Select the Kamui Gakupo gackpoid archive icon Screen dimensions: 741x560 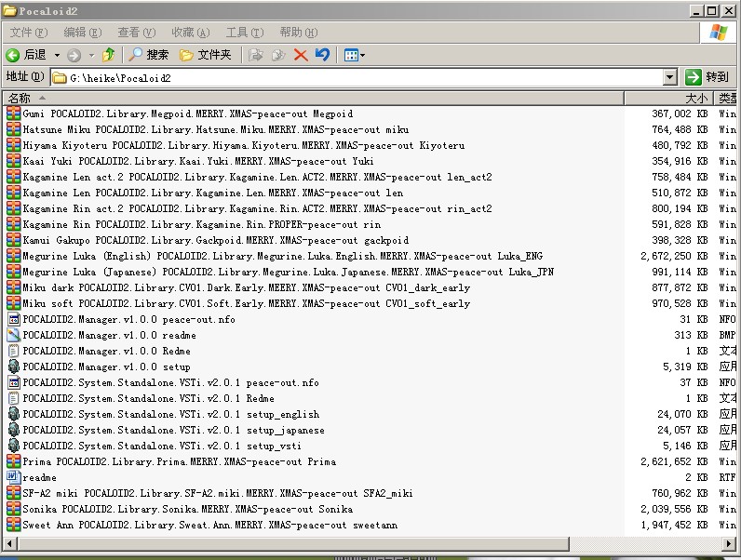point(14,240)
